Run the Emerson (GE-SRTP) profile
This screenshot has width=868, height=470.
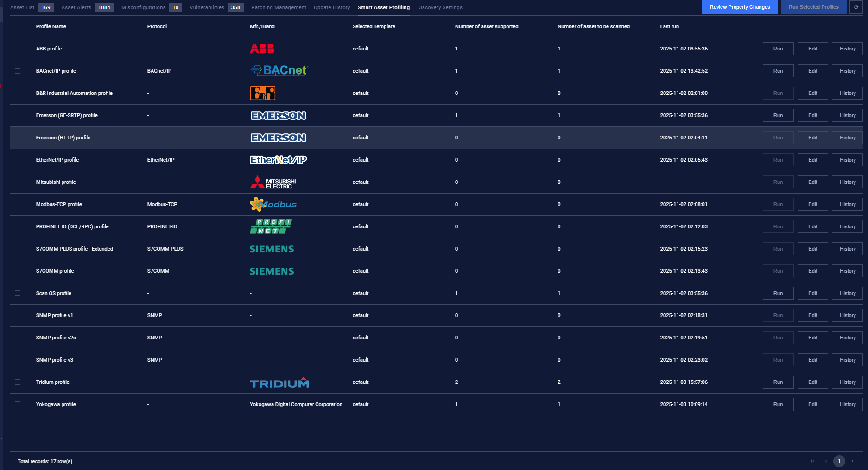pos(778,115)
